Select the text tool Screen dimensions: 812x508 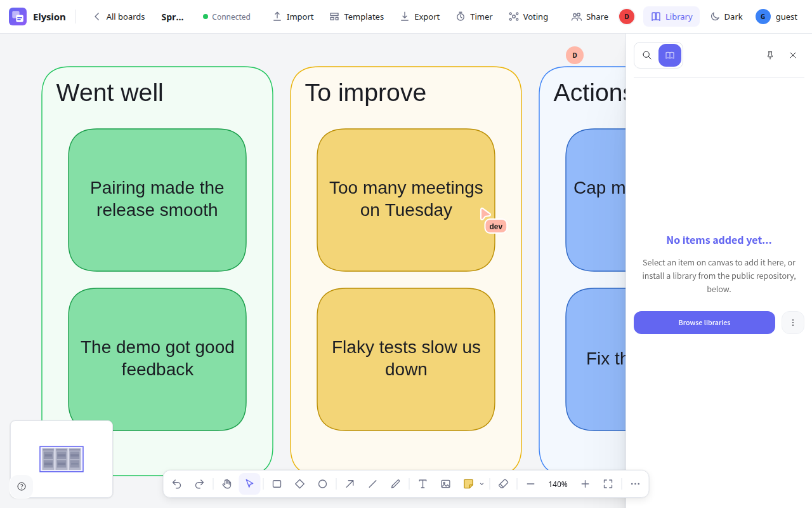422,484
